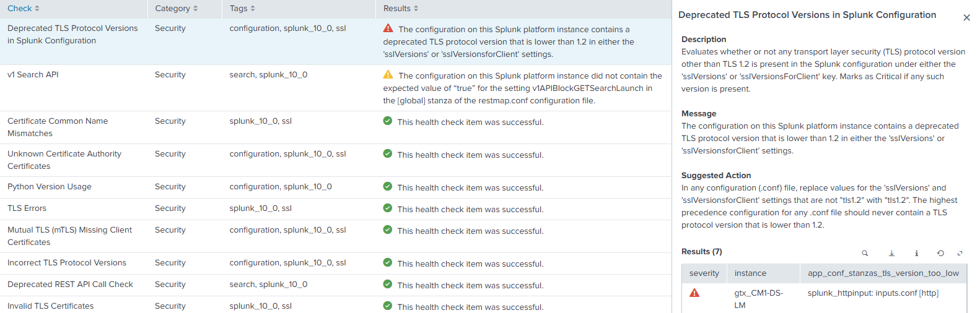Open Python Version Usage check row

pyautogui.click(x=50, y=187)
